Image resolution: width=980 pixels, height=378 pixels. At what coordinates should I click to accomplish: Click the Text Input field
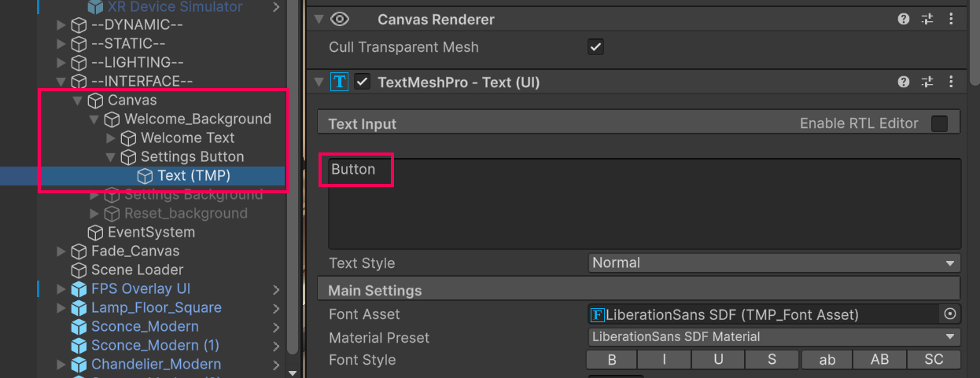pyautogui.click(x=643, y=204)
